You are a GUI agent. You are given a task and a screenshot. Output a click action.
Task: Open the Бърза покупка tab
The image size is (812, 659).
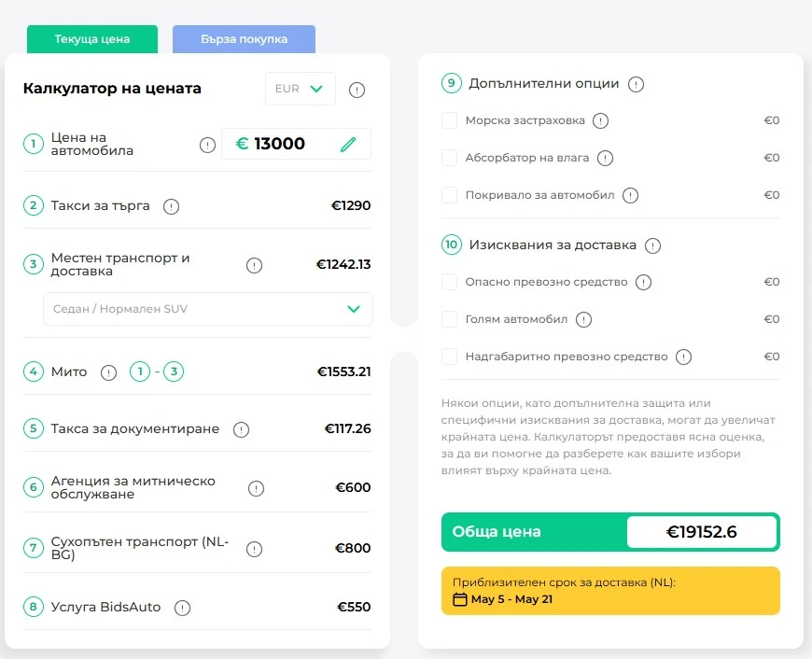[244, 39]
